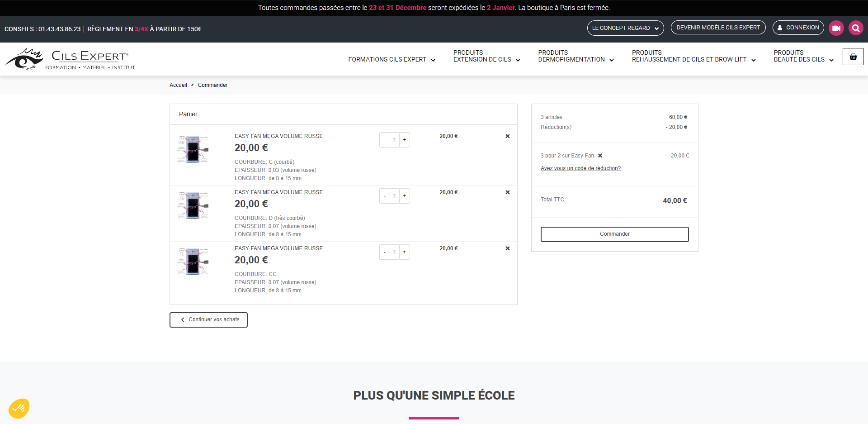This screenshot has width=868, height=424.
Task: Open the yellow checkmark badge widget
Action: pyautogui.click(x=19, y=408)
